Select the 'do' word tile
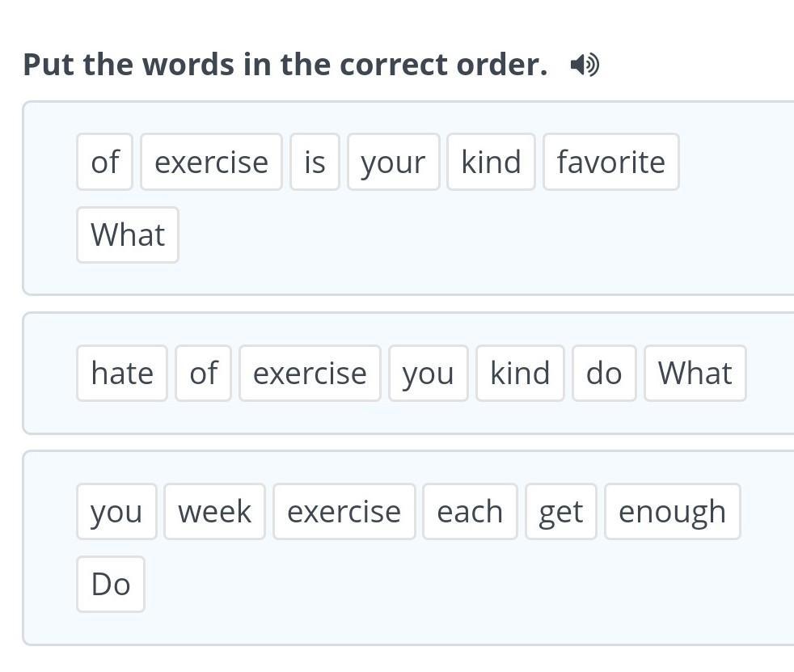 point(604,374)
